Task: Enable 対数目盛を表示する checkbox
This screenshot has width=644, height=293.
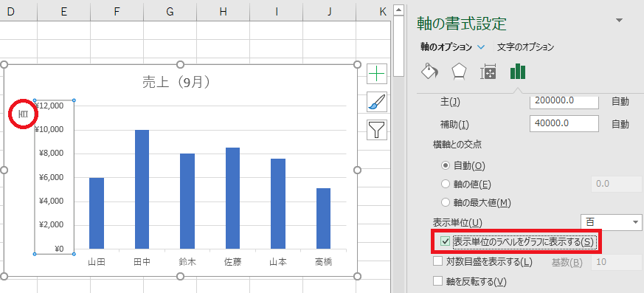Action: click(438, 261)
